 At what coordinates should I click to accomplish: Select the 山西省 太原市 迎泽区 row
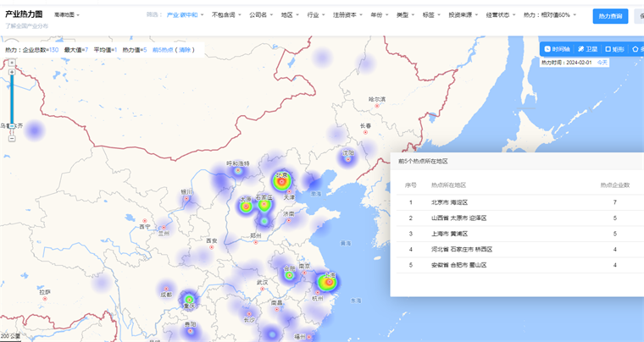[520, 218]
